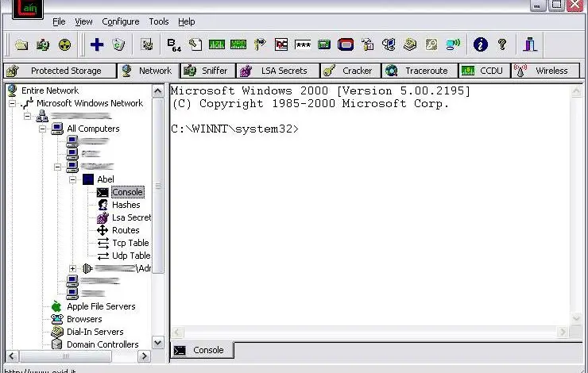Click the Udp Table arrows icon

(x=103, y=256)
